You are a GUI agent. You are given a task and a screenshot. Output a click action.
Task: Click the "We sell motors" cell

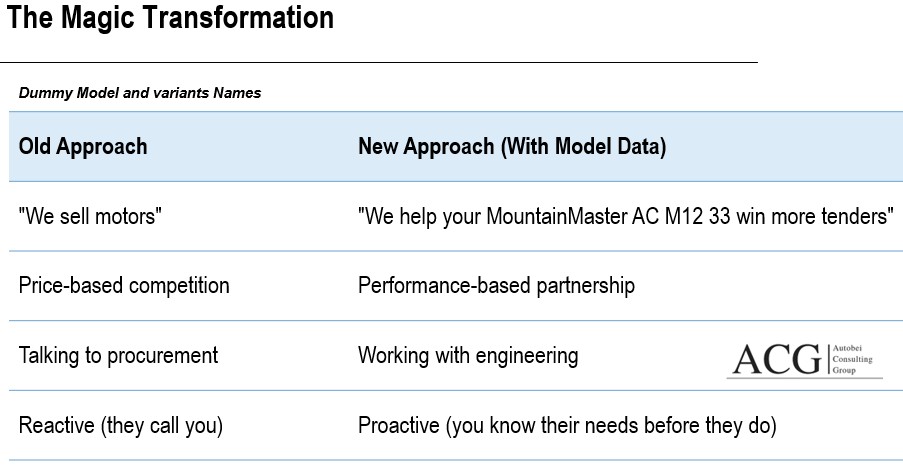(90, 216)
